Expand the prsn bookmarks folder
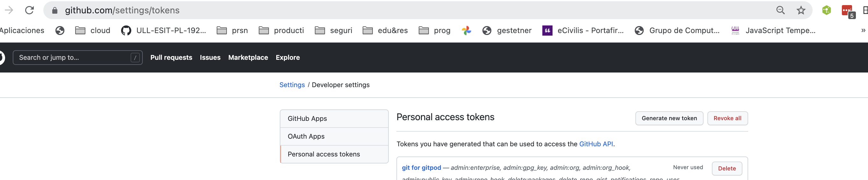The image size is (868, 180). tap(232, 31)
